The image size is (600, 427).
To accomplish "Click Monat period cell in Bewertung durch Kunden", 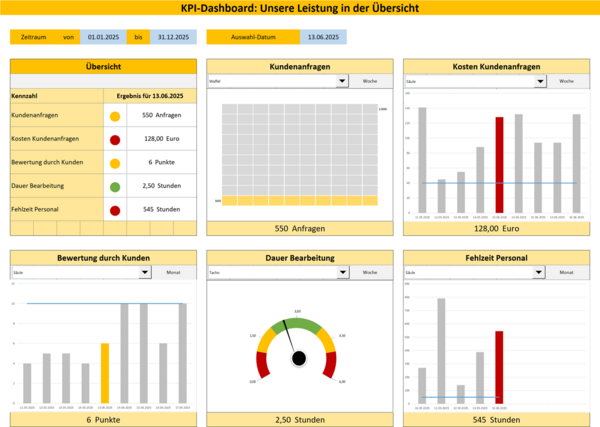I will point(173,272).
